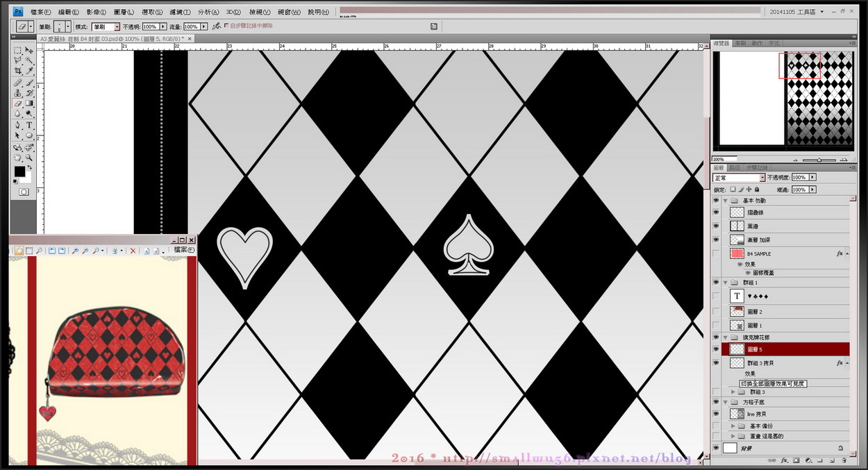Open the eraser tool preset dropdown arrow
The image size is (868, 470).
click(x=31, y=26)
